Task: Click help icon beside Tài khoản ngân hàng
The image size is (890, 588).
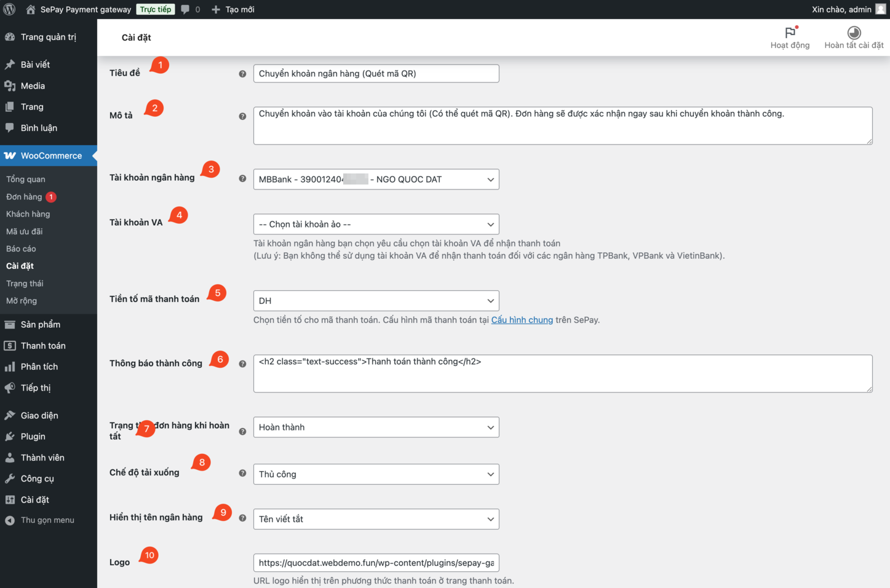Action: click(242, 179)
